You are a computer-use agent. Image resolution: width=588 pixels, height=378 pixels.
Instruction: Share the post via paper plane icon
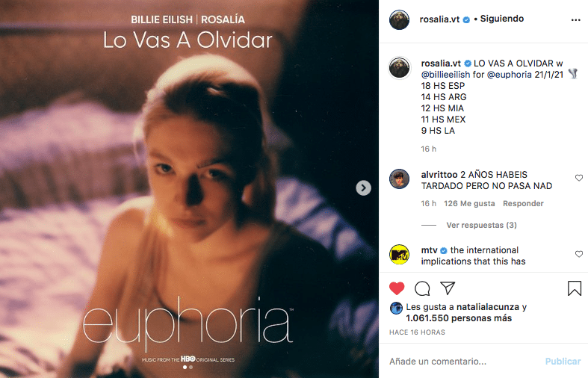tap(448, 288)
